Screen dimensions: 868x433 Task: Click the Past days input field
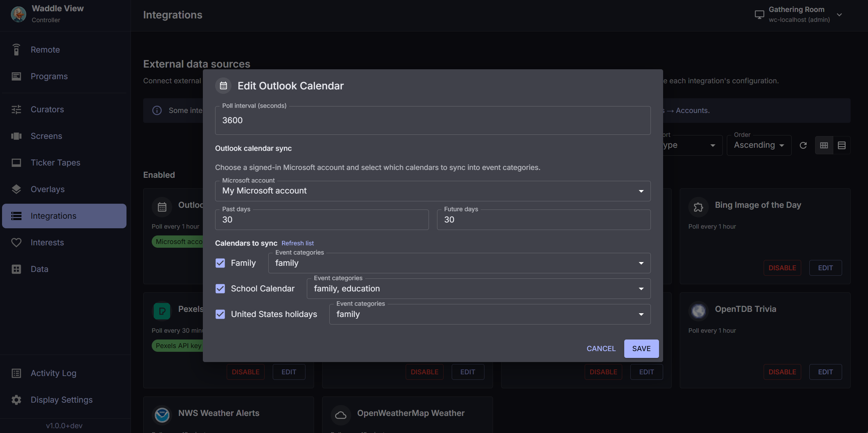(322, 220)
